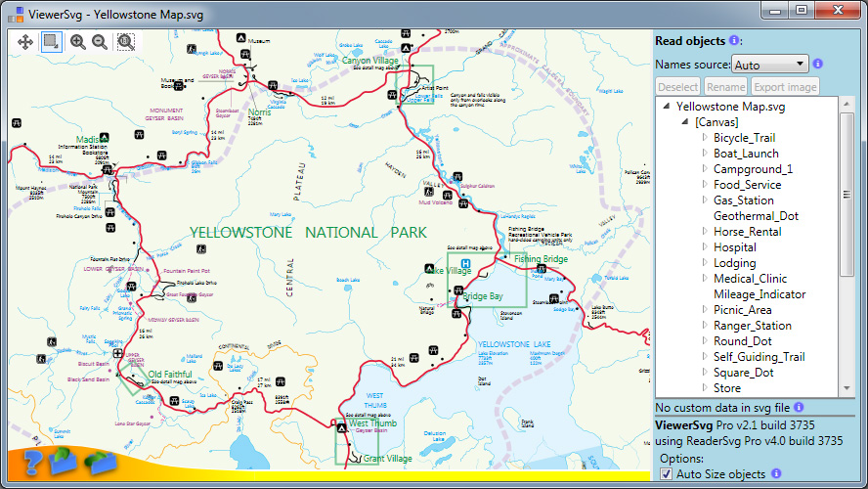Click the Fishing Bridge green map label
This screenshot has width=868, height=489.
coord(541,258)
